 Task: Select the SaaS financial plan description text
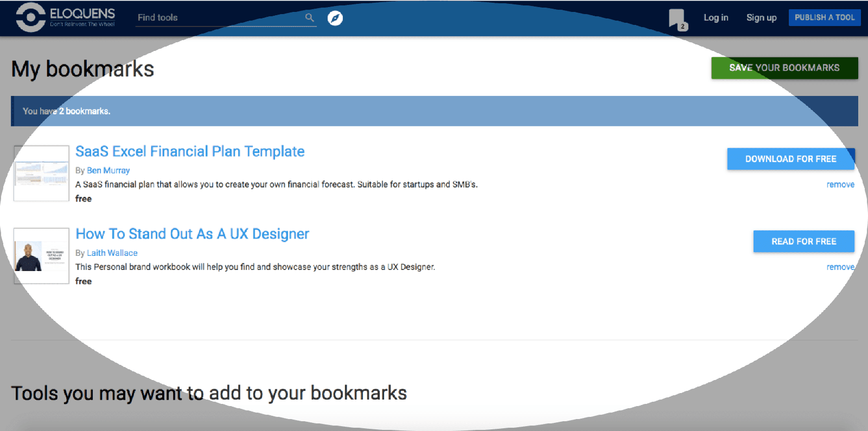276,184
